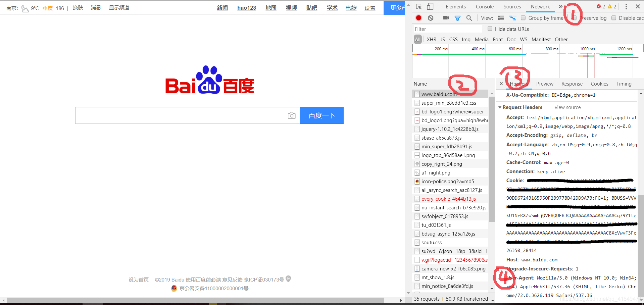This screenshot has width=644, height=305.
Task: Filter requests by XHR type
Action: point(432,39)
